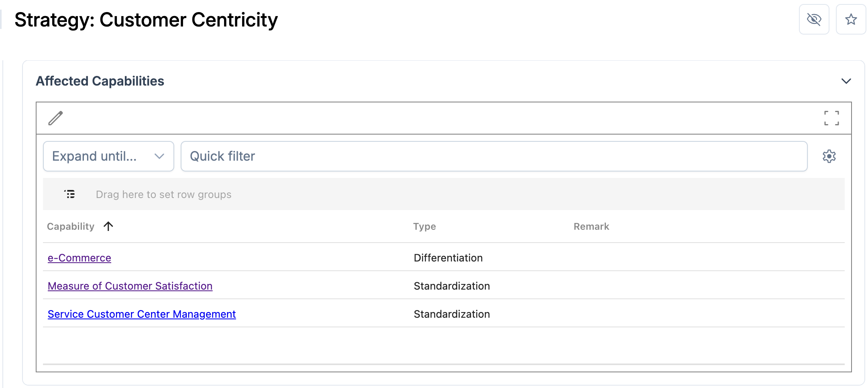The image size is (868, 388).
Task: Focus the Quick filter field
Action: tap(494, 156)
